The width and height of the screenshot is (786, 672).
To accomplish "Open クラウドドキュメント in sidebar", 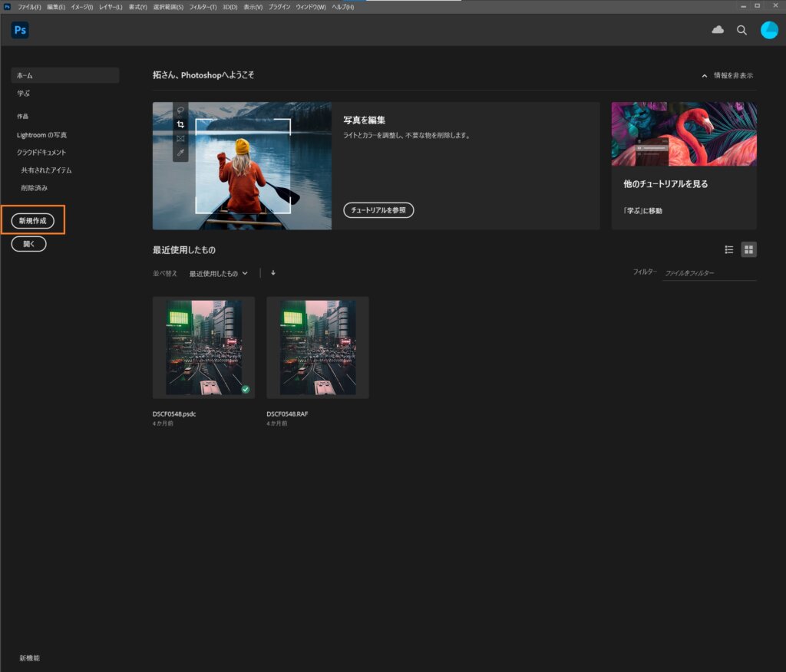I will [41, 153].
